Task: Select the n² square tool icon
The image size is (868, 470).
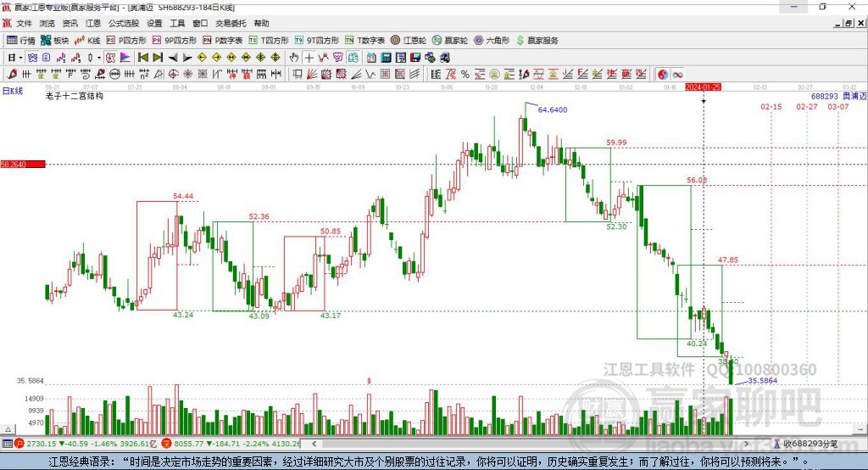Action: [144, 75]
